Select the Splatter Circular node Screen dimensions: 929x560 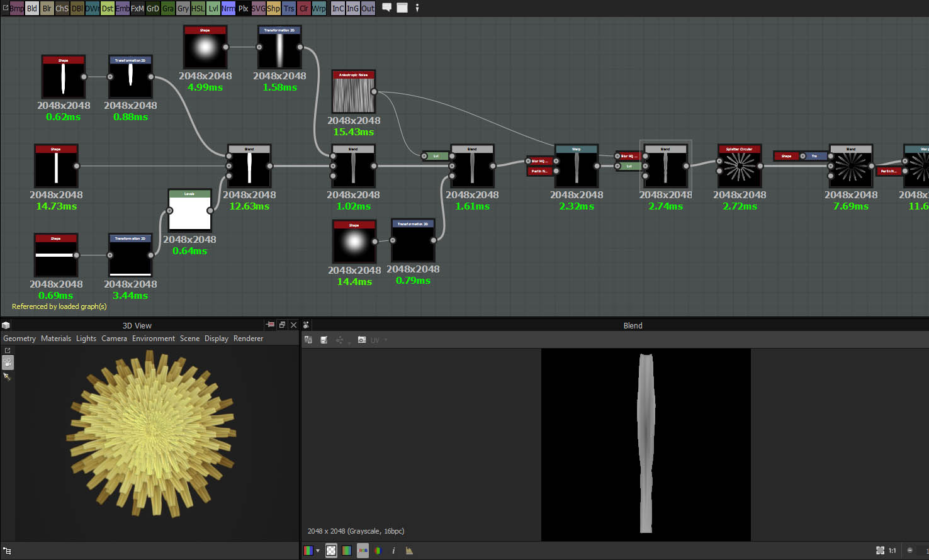(740, 166)
